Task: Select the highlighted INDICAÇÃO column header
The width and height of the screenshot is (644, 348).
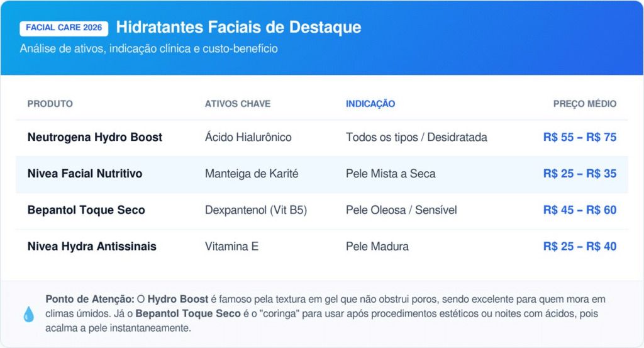Action: [x=370, y=104]
